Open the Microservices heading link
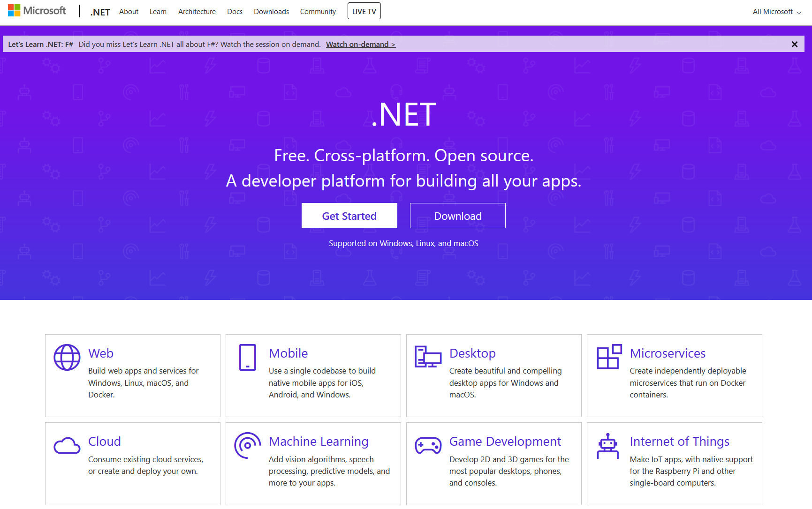The width and height of the screenshot is (812, 509). click(x=668, y=353)
